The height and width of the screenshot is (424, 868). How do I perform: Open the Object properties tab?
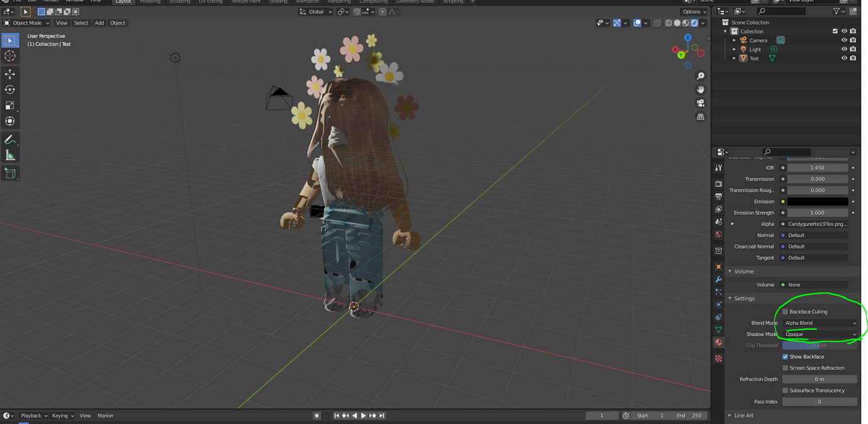[718, 267]
